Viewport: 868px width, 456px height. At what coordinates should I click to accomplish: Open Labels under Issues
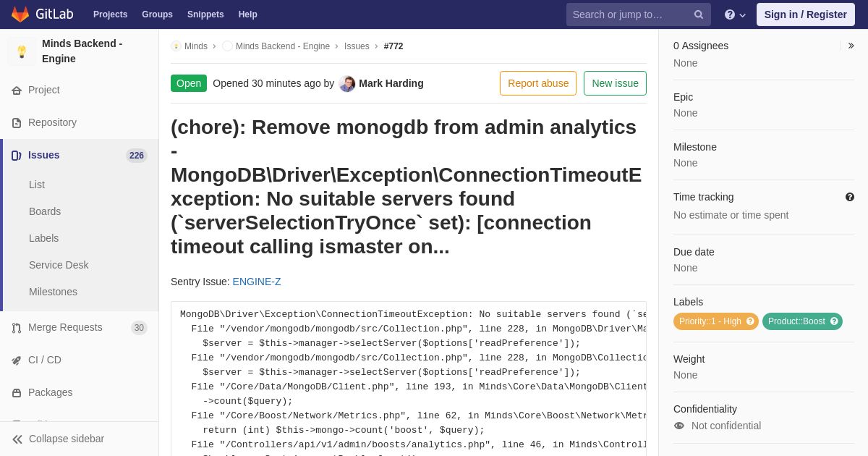44,238
